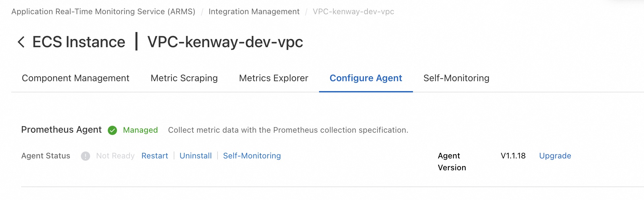
Task: Click the green Managed checkmark icon
Action: click(x=112, y=130)
